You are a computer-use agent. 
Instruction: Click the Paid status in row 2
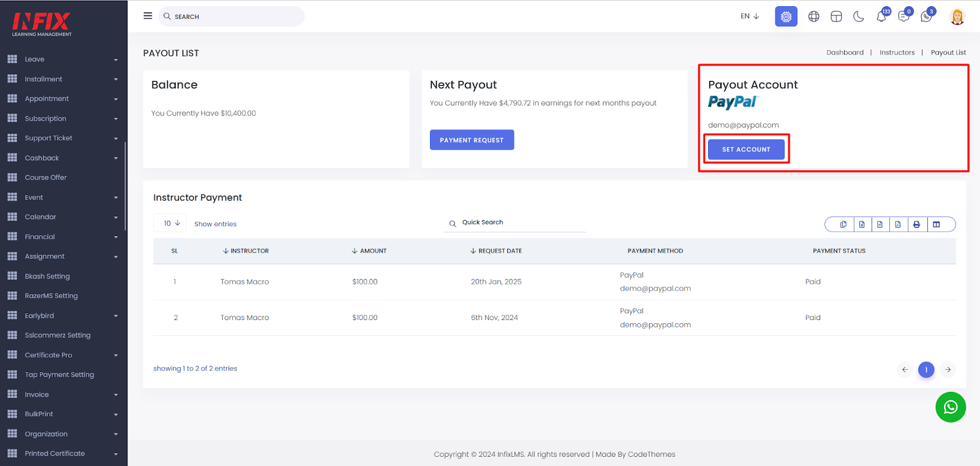click(x=813, y=318)
